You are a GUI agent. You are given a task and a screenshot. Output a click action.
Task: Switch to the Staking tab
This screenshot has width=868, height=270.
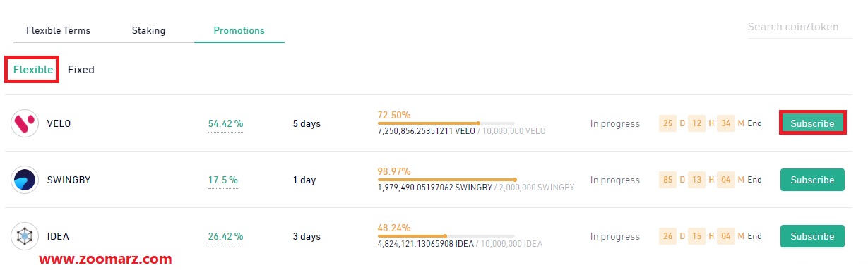coord(148,31)
